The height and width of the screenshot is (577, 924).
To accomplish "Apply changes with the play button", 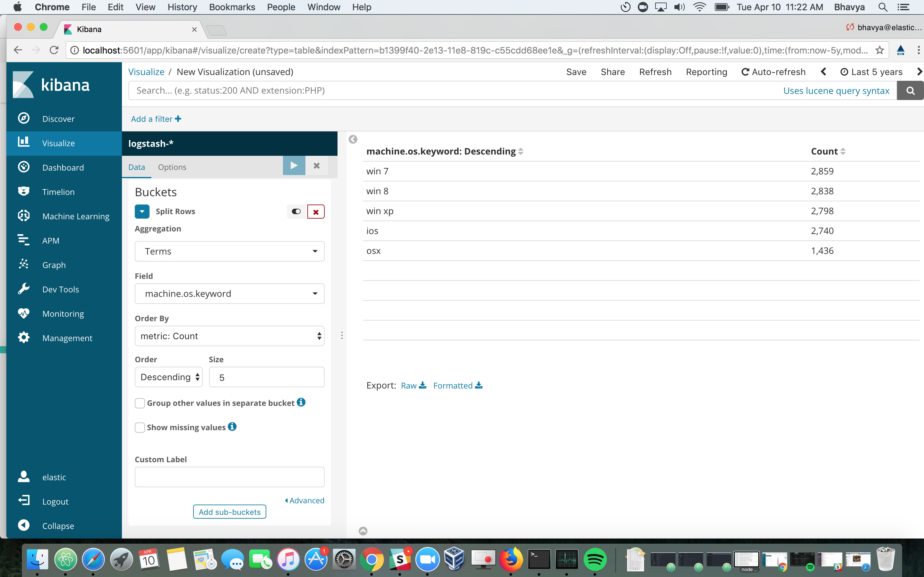I will 294,166.
